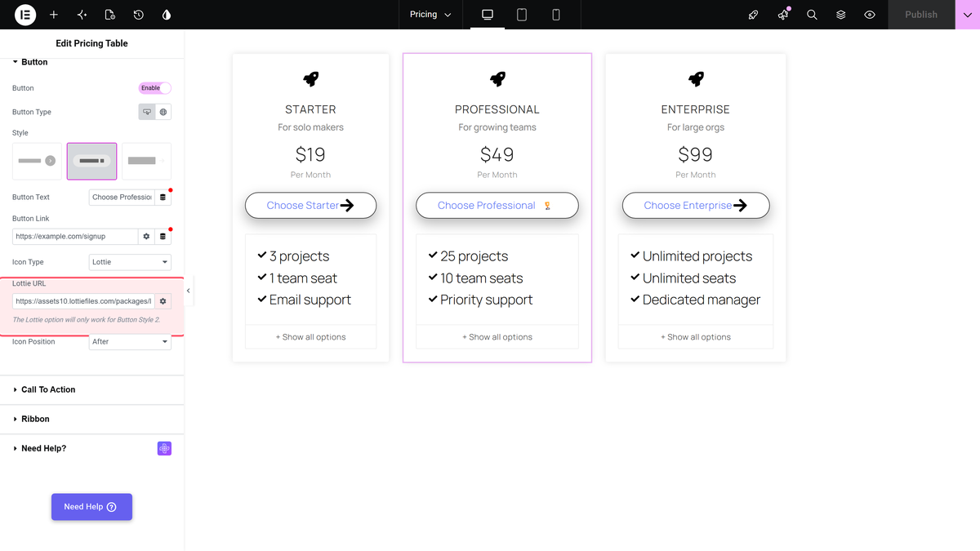Screen dimensions: 980x551
Task: Open the AI sparkle icon in top bar
Action: click(x=82, y=15)
